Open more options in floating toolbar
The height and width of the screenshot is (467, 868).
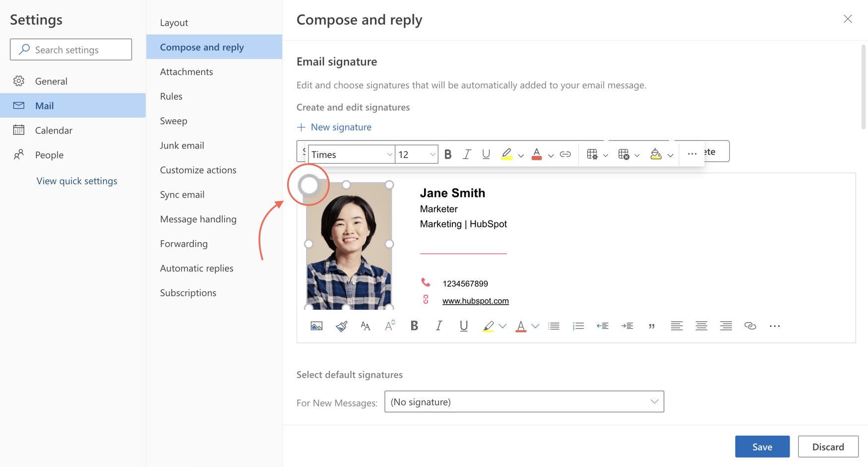pos(692,154)
